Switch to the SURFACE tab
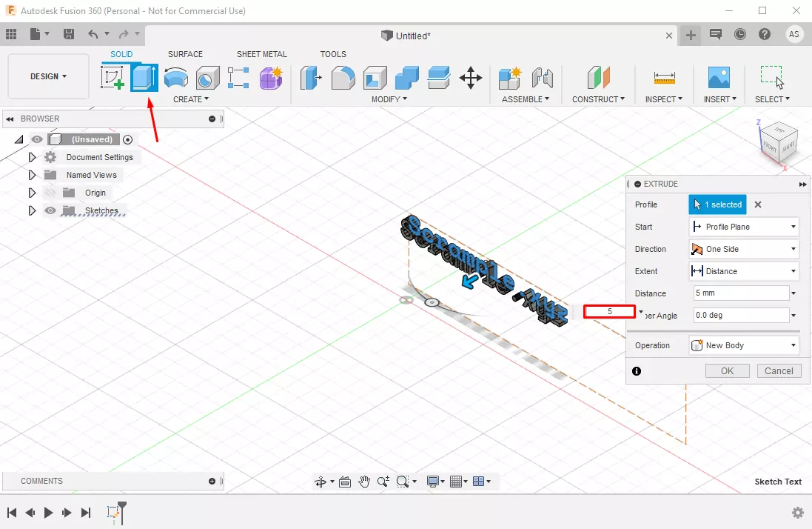Viewport: 812px width, 529px height. (185, 54)
